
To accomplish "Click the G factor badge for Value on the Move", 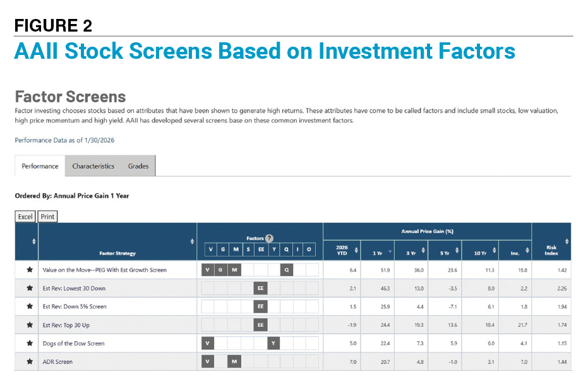I will click(221, 269).
